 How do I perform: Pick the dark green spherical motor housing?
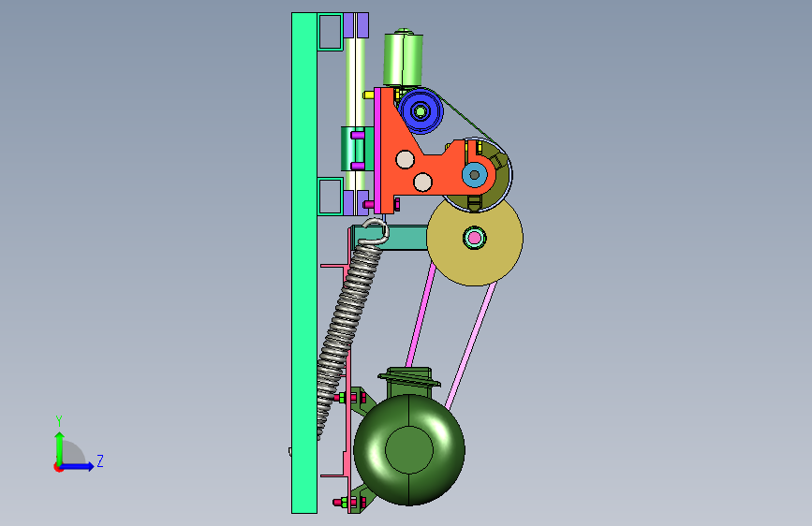409,450
